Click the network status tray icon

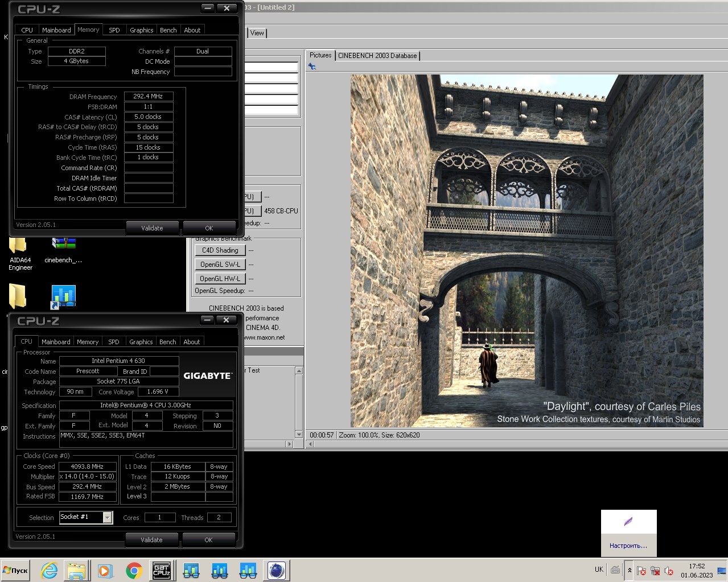655,571
